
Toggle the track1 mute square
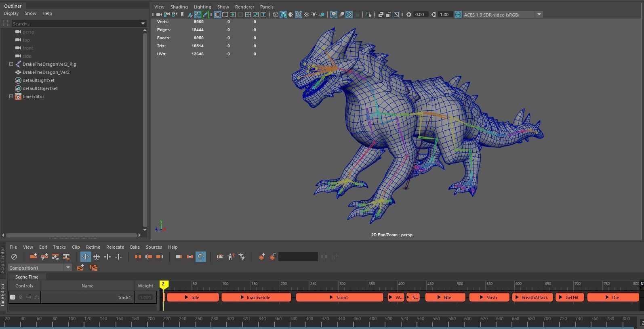pos(13,297)
